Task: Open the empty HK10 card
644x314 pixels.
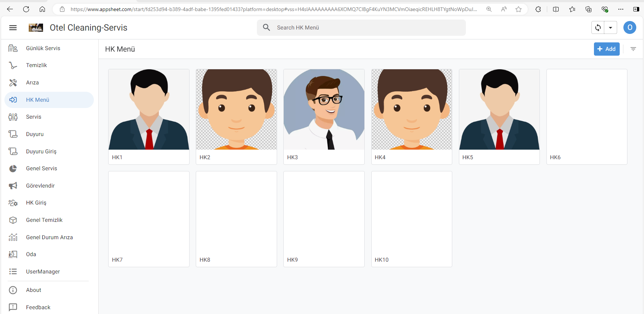Action: pos(412,219)
